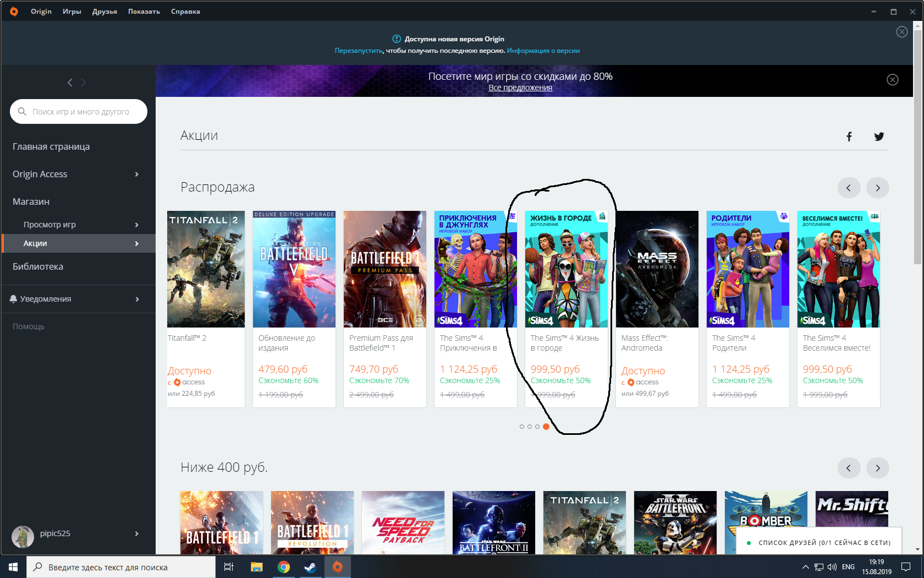Image resolution: width=924 pixels, height=578 pixels.
Task: Click the Все предложения link
Action: (x=520, y=88)
